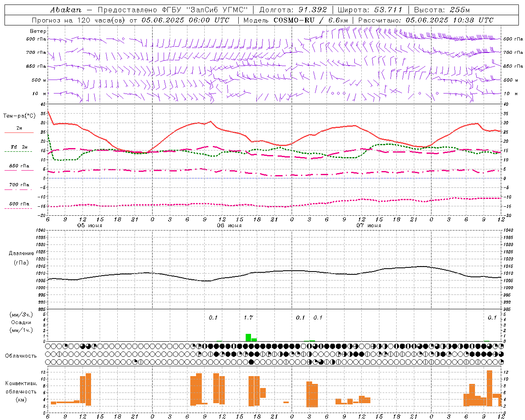Click the Abakan station title
Viewport: 525px width, 420px height.
pos(66,10)
